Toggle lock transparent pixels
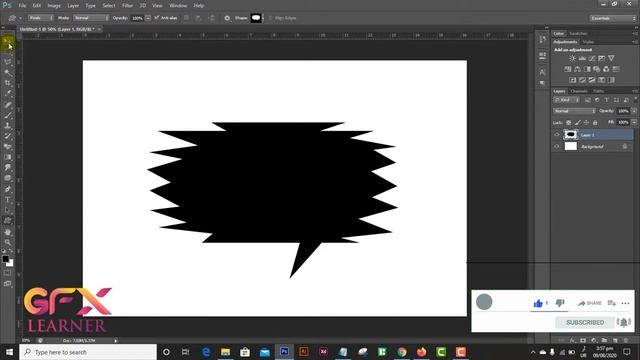The height and width of the screenshot is (360, 640). point(569,122)
